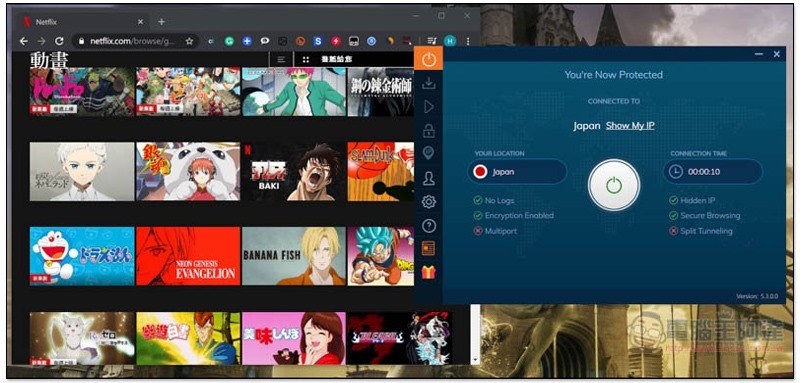Open the Dragon Ball blue-haired Goku thumbnail
Image resolution: width=800 pixels, height=383 pixels.
tap(381, 256)
